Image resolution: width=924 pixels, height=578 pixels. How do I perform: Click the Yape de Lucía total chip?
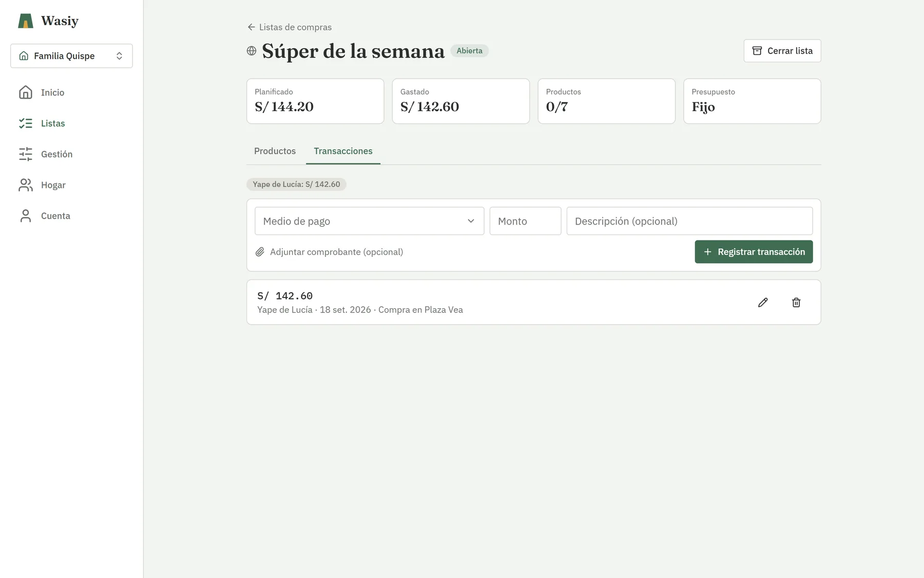297,184
